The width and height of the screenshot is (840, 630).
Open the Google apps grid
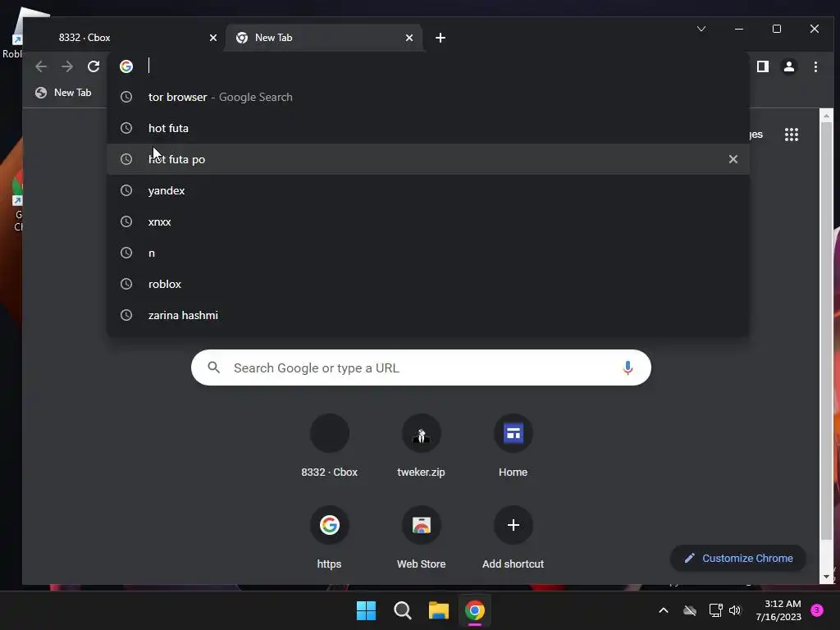792,135
